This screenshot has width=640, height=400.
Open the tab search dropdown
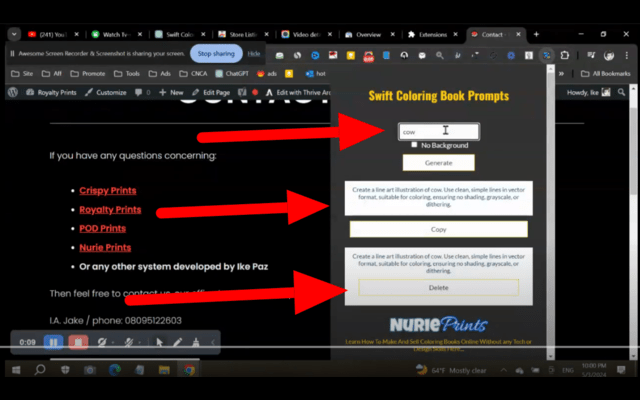[x=14, y=34]
